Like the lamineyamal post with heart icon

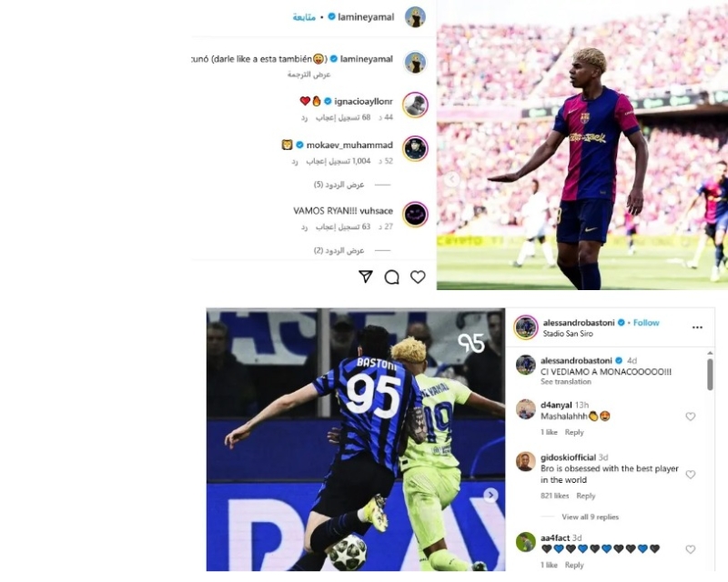click(x=418, y=276)
